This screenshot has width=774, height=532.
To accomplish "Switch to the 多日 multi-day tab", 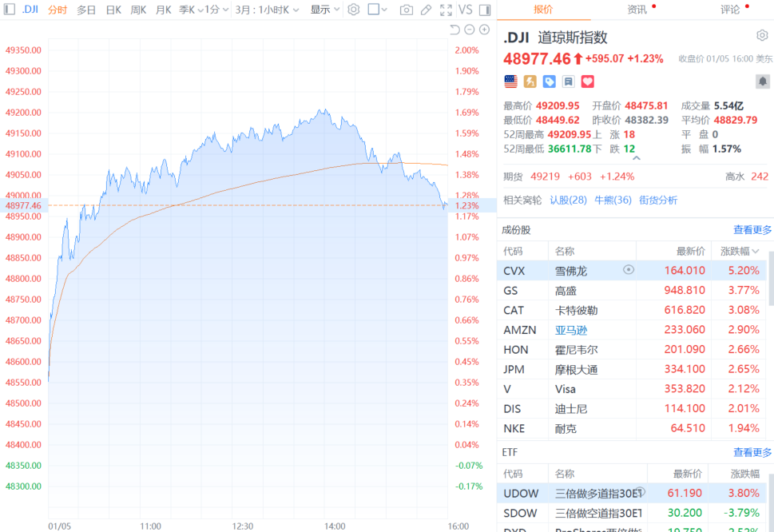I will pos(86,10).
